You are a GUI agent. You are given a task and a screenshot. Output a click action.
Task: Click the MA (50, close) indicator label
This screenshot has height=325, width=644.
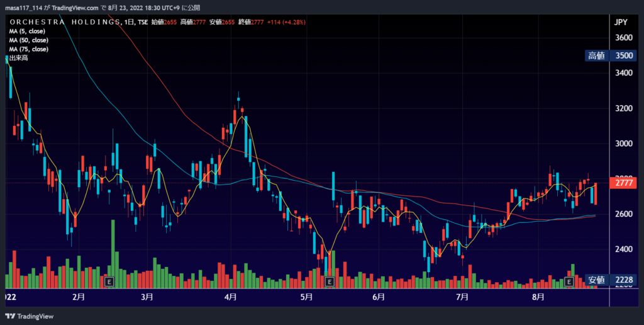point(29,40)
